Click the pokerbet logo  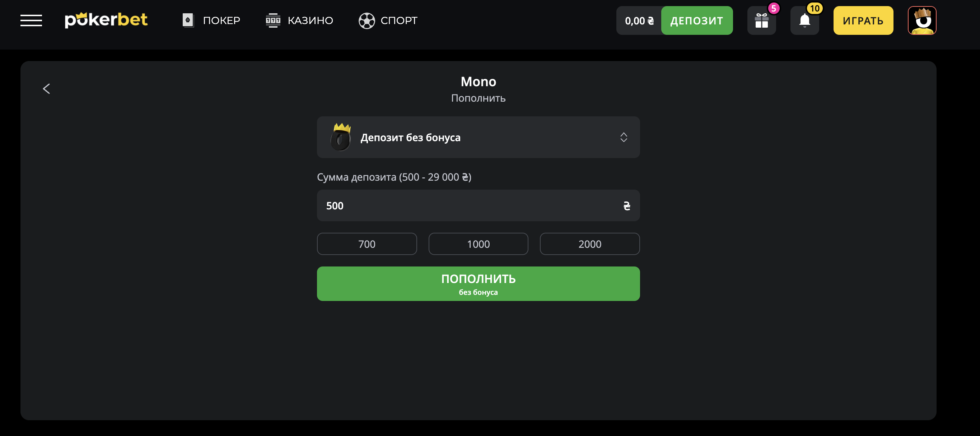click(106, 20)
